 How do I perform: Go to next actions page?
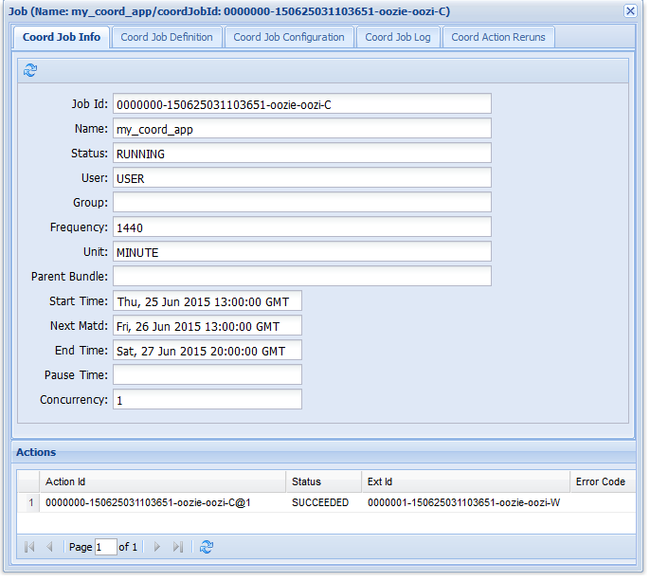[157, 547]
